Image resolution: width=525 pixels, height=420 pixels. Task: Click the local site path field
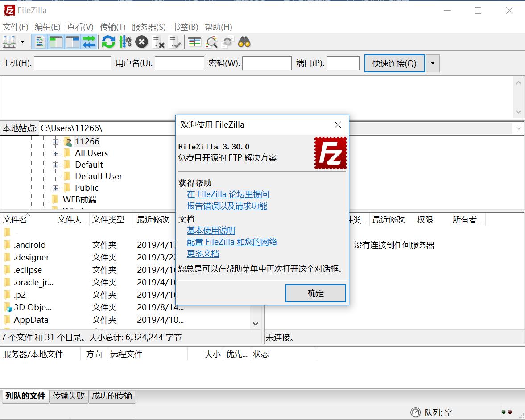107,128
